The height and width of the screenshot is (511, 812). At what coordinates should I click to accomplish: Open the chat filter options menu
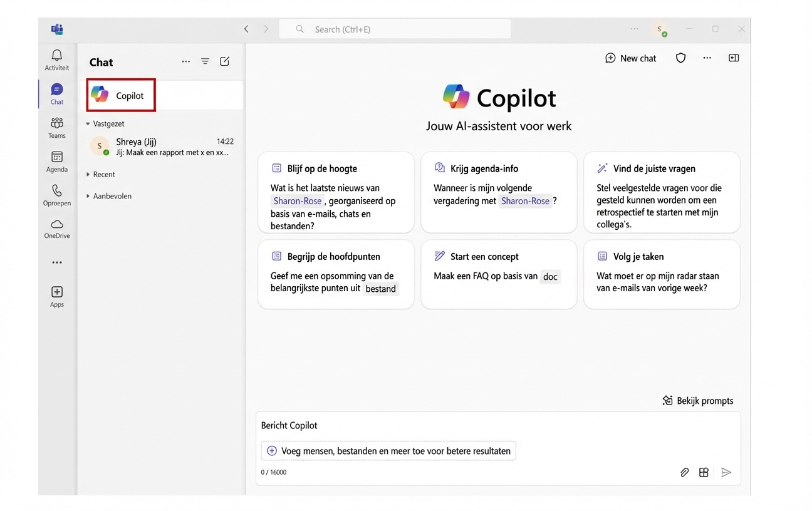click(x=205, y=61)
